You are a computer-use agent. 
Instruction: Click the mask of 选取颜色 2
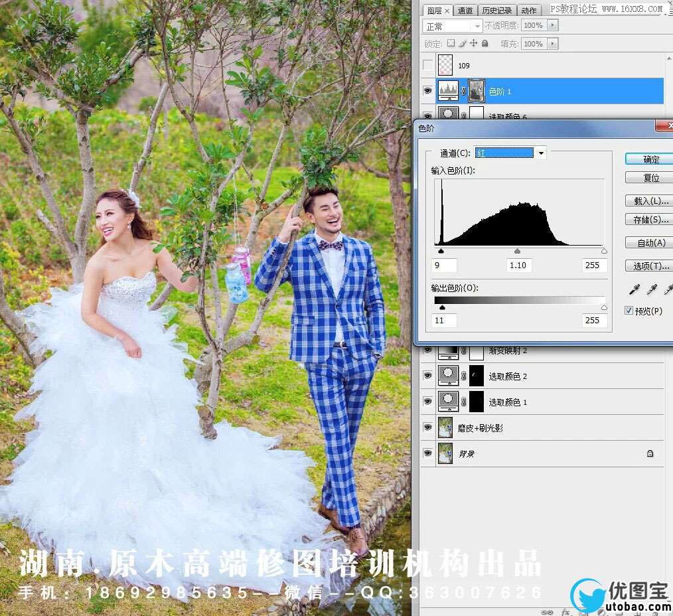click(x=477, y=376)
